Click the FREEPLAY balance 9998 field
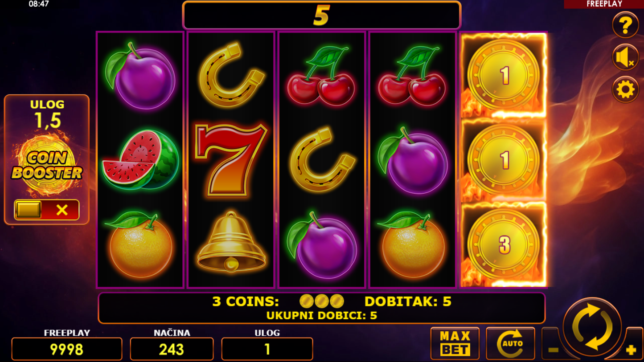644x362 pixels. point(67,349)
